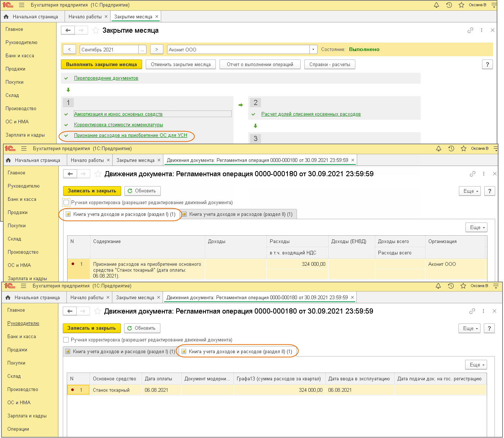Add Закрытие месяца to favorites star

tap(95, 30)
